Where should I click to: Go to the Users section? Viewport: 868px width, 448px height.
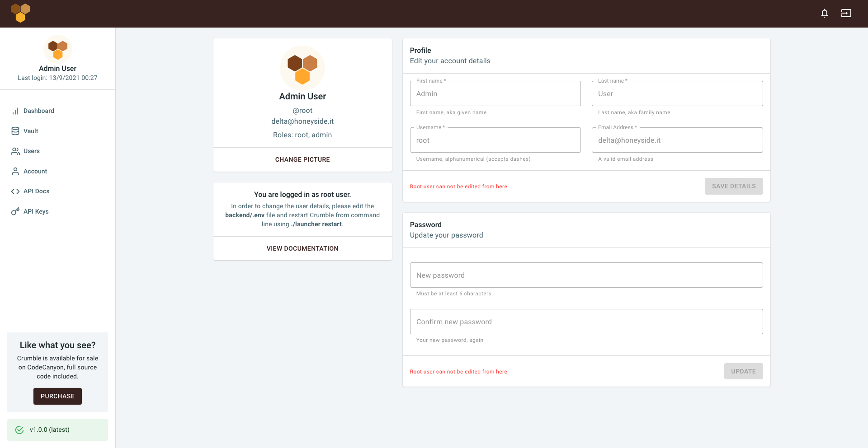31,151
